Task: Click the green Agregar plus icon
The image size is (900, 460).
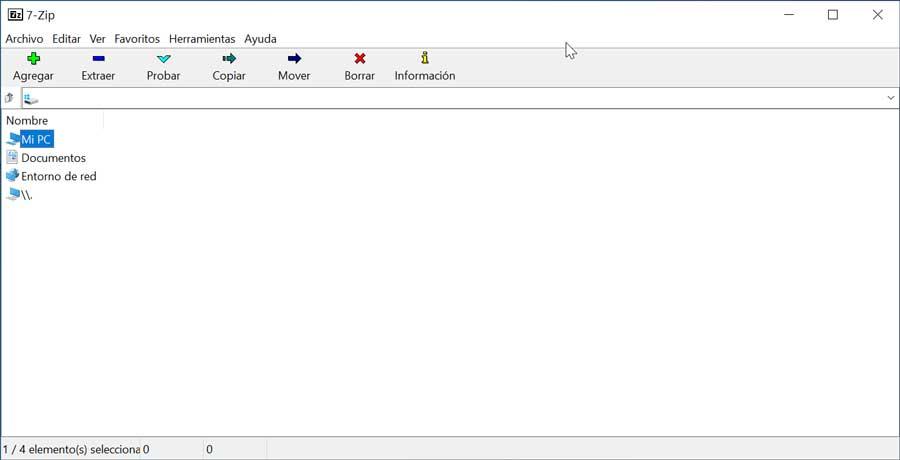Action: pyautogui.click(x=34, y=58)
